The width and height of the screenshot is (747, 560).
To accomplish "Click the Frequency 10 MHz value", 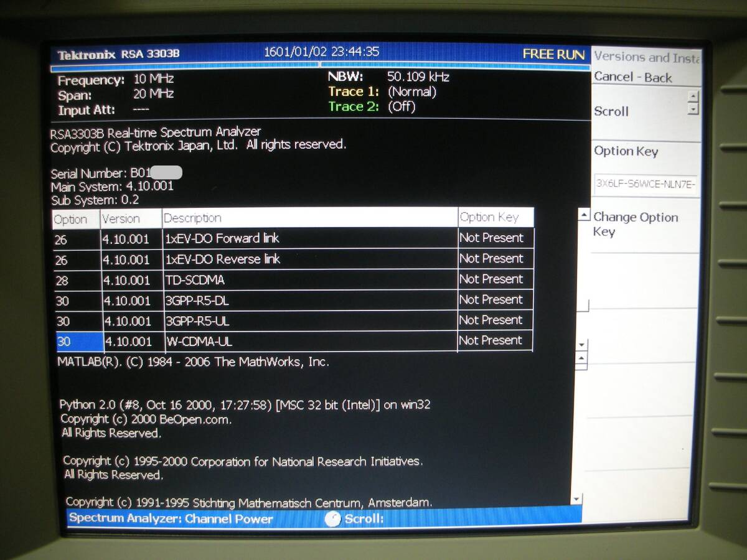I will pos(153,79).
